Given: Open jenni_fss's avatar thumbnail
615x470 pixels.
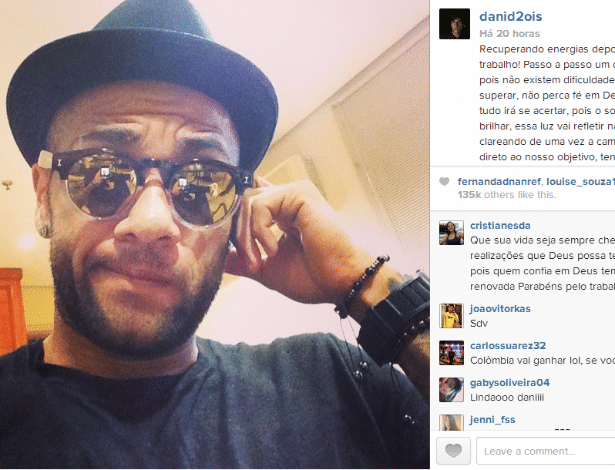Looking at the screenshot, I should point(451,423).
